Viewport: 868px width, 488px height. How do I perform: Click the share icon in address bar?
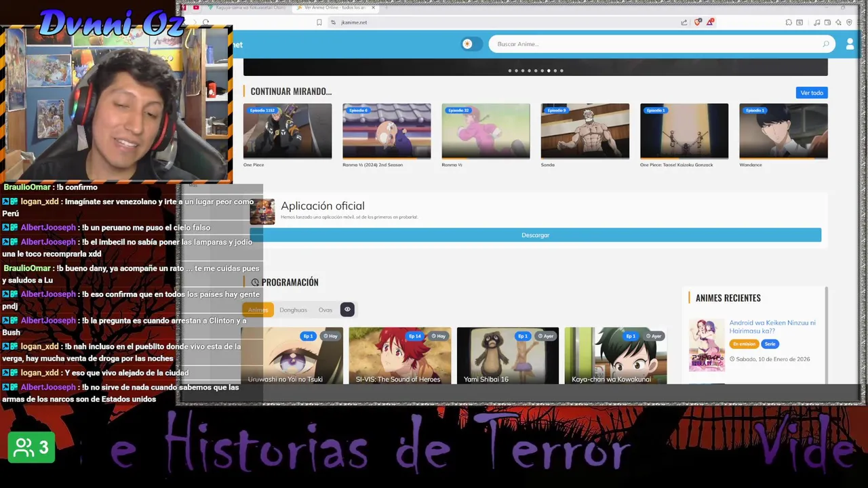[684, 22]
